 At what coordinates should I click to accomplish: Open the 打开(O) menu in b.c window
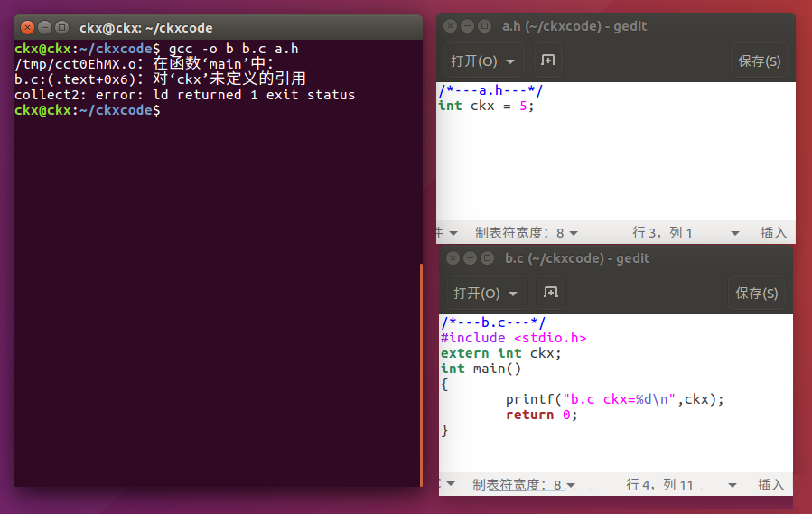pos(486,294)
